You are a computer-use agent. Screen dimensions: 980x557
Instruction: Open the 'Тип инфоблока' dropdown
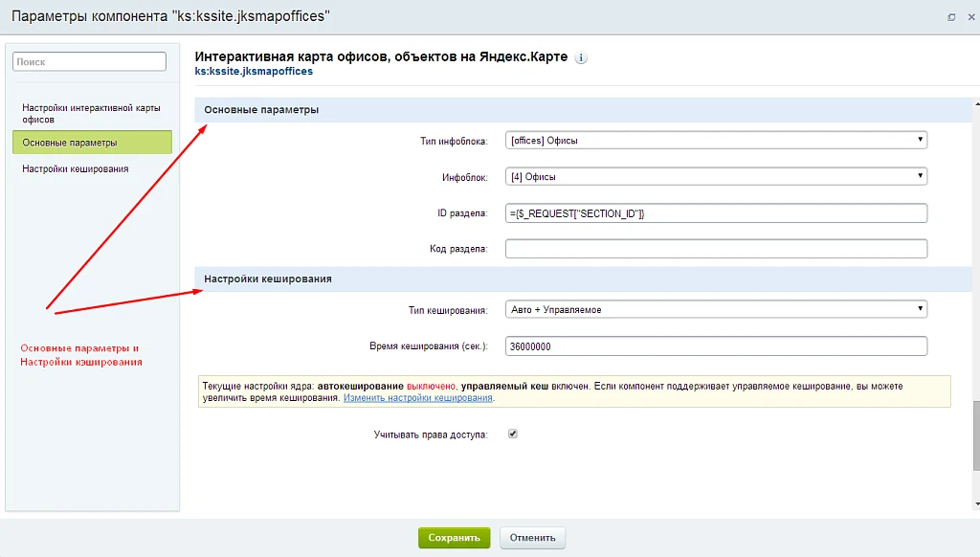click(x=716, y=141)
